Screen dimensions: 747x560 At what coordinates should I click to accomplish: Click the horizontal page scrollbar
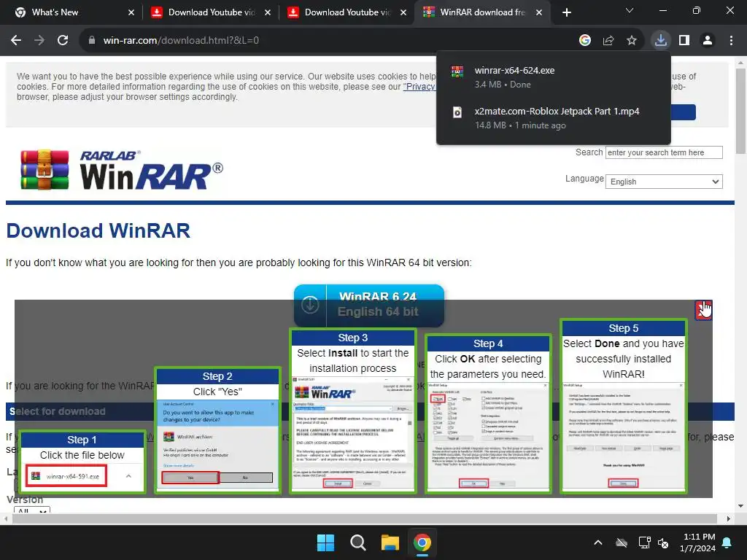point(365,518)
